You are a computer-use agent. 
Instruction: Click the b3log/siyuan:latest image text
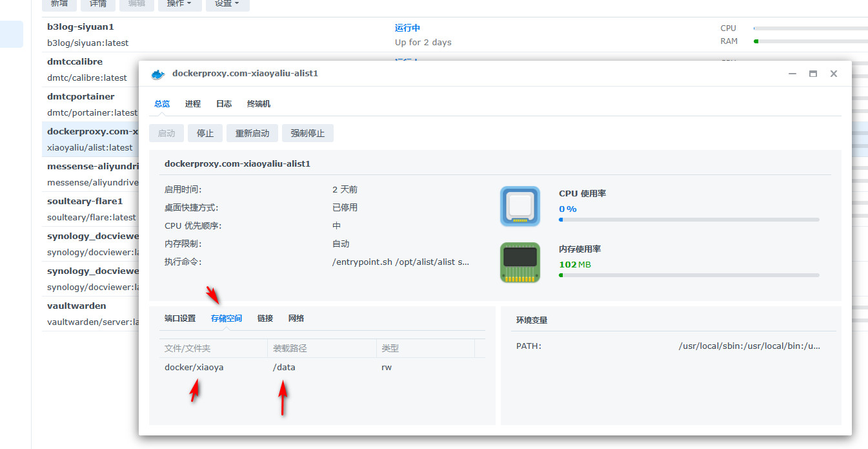click(x=88, y=43)
